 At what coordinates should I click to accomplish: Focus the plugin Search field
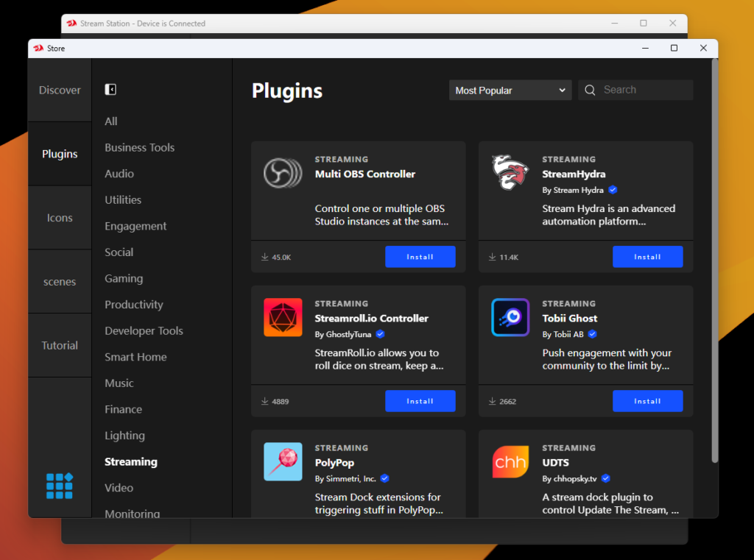tap(635, 90)
